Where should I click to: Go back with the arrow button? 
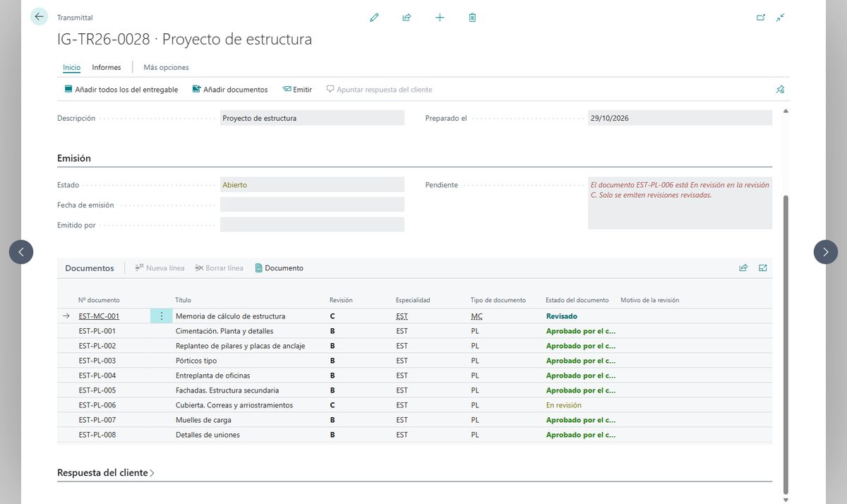tap(39, 16)
